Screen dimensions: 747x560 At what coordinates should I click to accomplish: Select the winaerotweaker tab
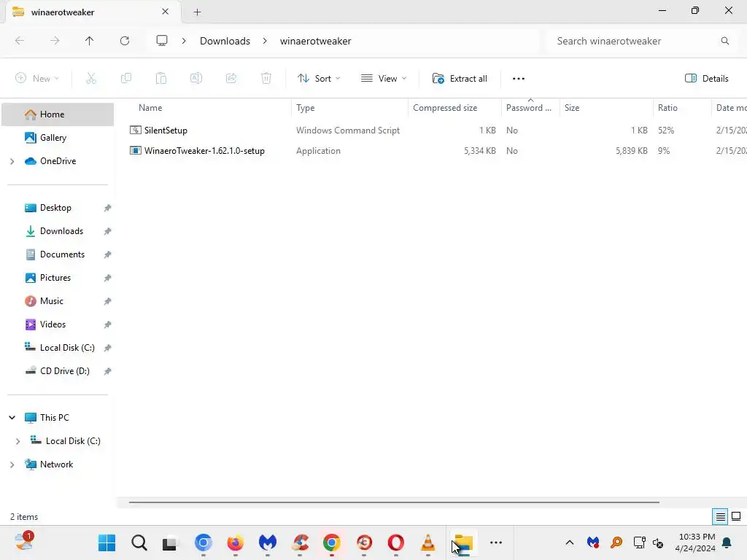tap(93, 12)
